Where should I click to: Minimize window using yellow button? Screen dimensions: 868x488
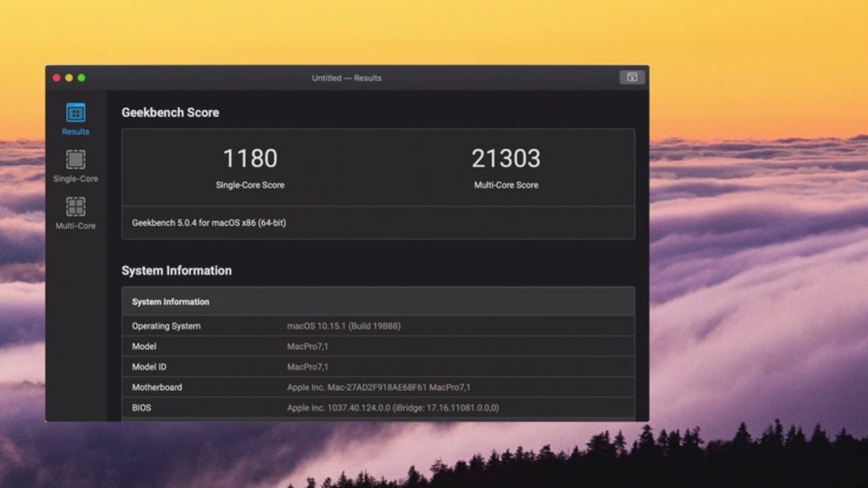tap(69, 78)
